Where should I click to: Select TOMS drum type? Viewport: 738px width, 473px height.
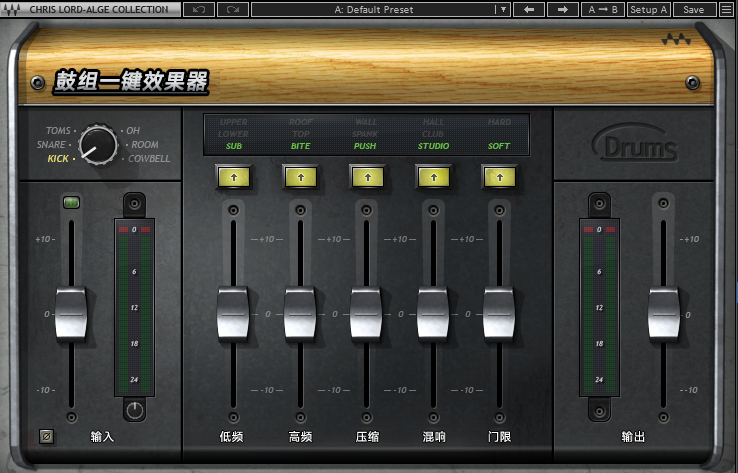click(x=58, y=130)
